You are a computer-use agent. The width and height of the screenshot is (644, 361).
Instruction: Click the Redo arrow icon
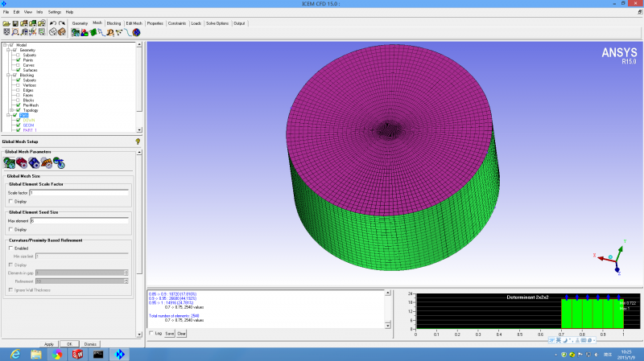click(x=61, y=23)
